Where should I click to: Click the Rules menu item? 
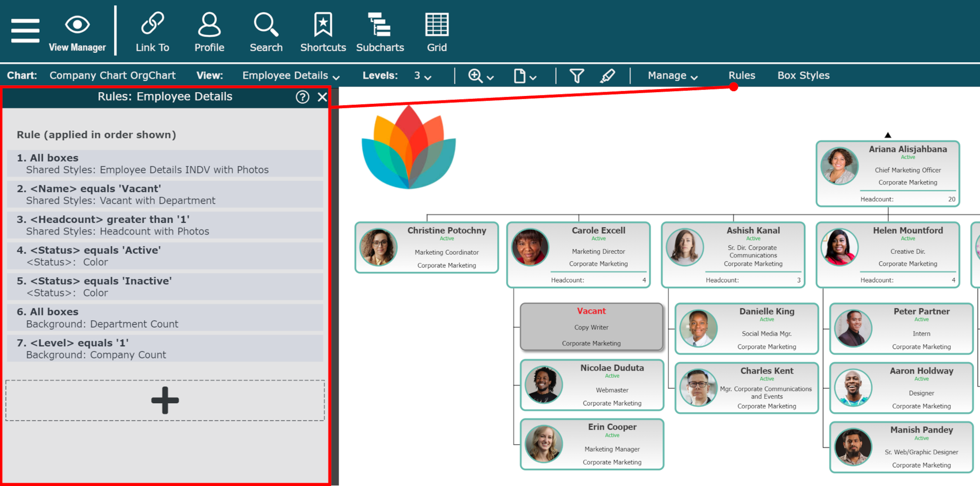[741, 76]
